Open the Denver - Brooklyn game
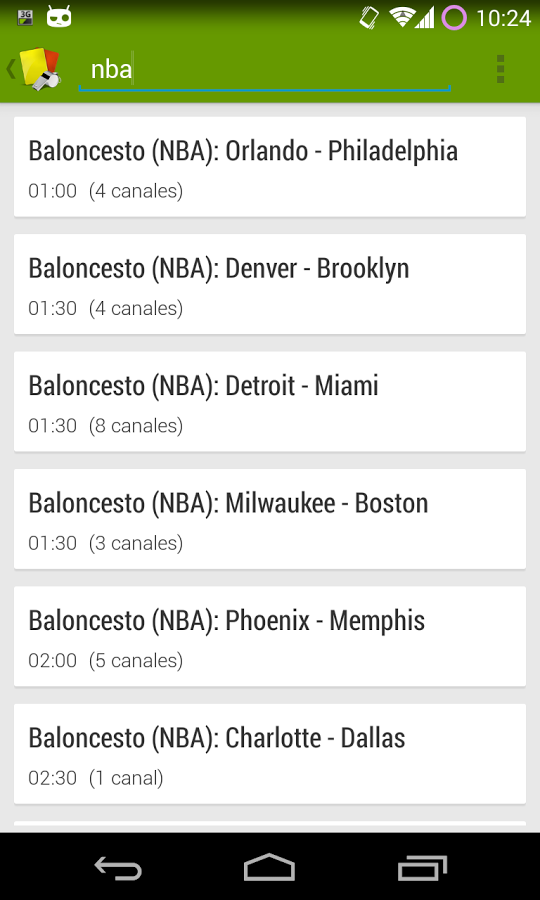540x900 pixels. click(270, 284)
